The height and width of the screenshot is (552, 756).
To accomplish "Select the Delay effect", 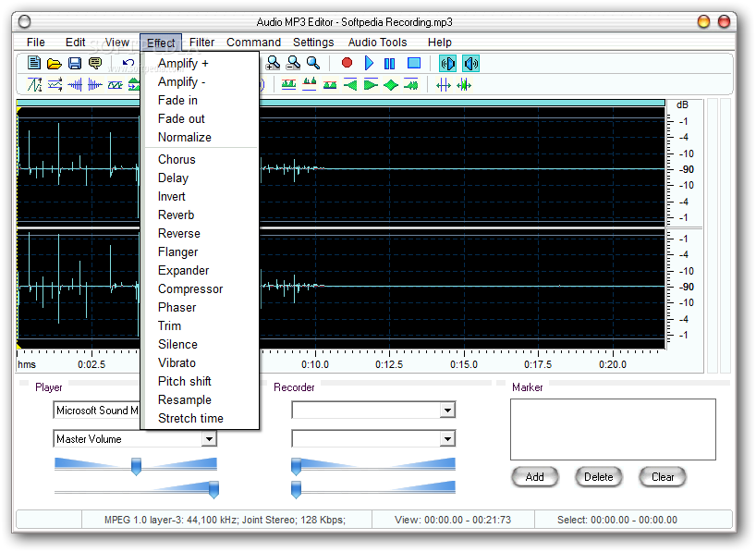I will [x=202, y=178].
